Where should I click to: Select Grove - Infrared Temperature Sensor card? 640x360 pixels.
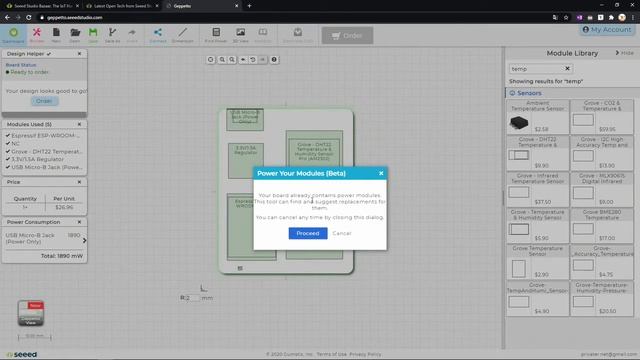point(538,189)
